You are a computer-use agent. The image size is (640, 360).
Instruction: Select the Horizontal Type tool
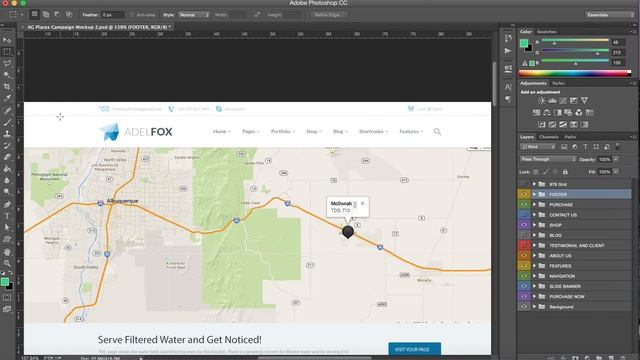click(x=7, y=216)
